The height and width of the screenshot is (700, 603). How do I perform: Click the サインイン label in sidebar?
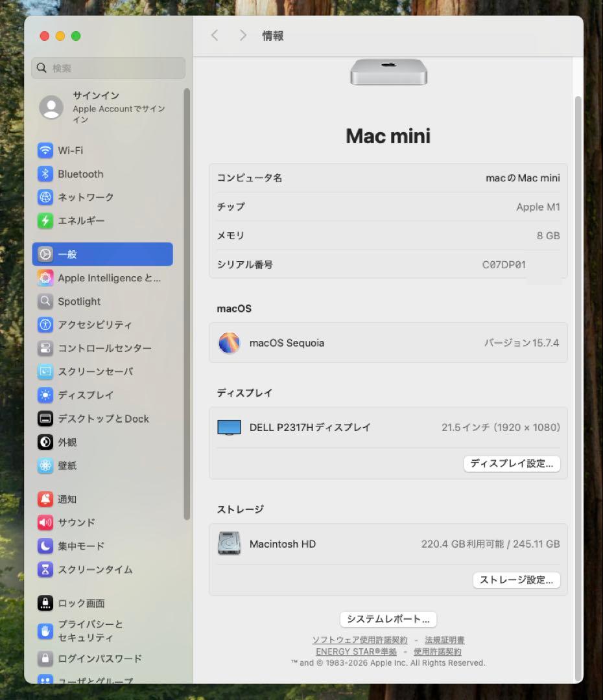[95, 95]
